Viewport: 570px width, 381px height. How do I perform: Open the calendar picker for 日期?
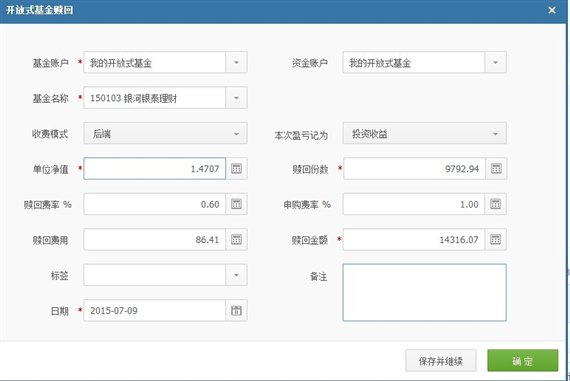click(236, 310)
